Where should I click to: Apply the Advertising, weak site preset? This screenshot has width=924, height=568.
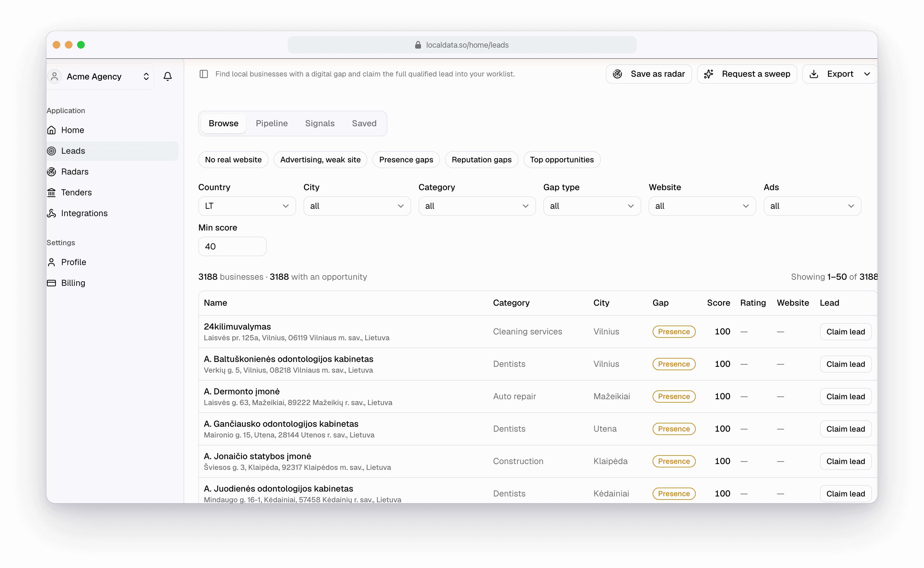click(x=320, y=160)
